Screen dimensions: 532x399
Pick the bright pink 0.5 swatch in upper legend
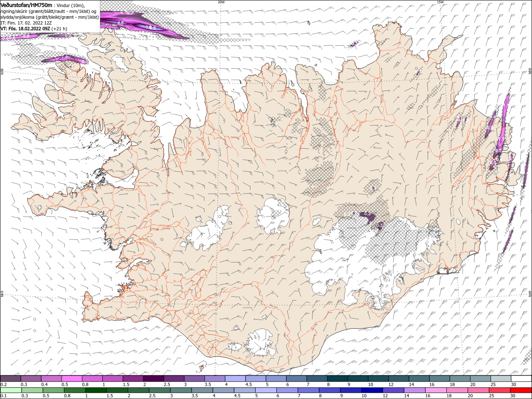tap(71, 379)
